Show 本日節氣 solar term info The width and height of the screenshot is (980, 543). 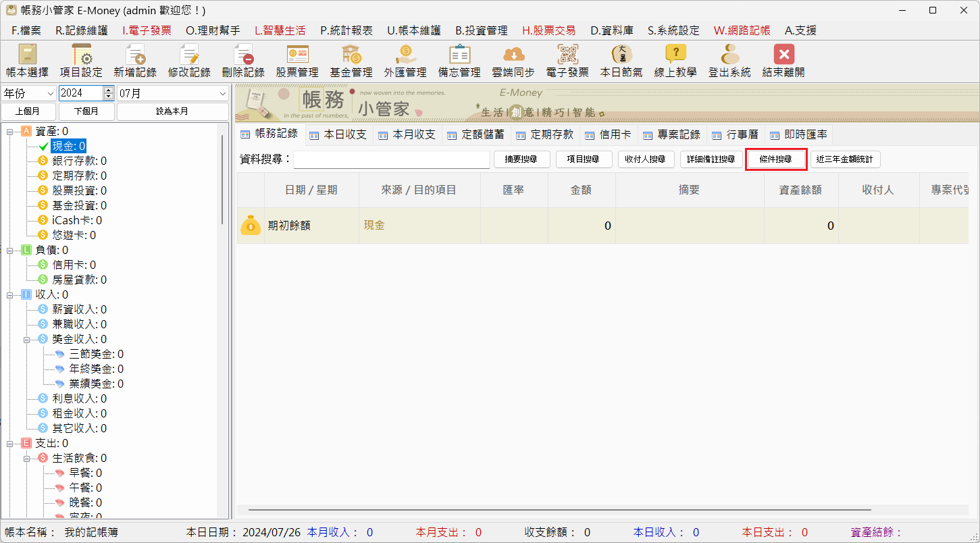point(621,61)
